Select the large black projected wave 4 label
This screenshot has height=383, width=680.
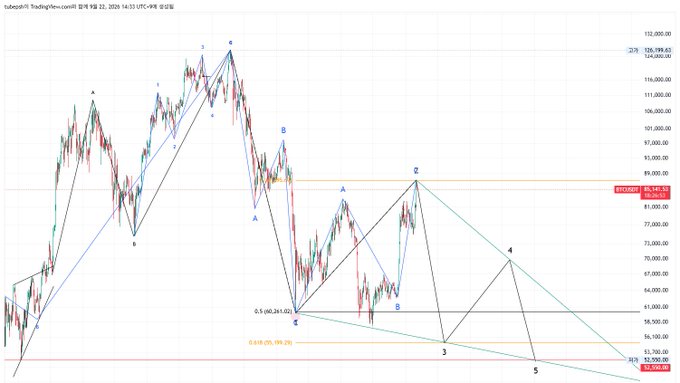click(510, 251)
